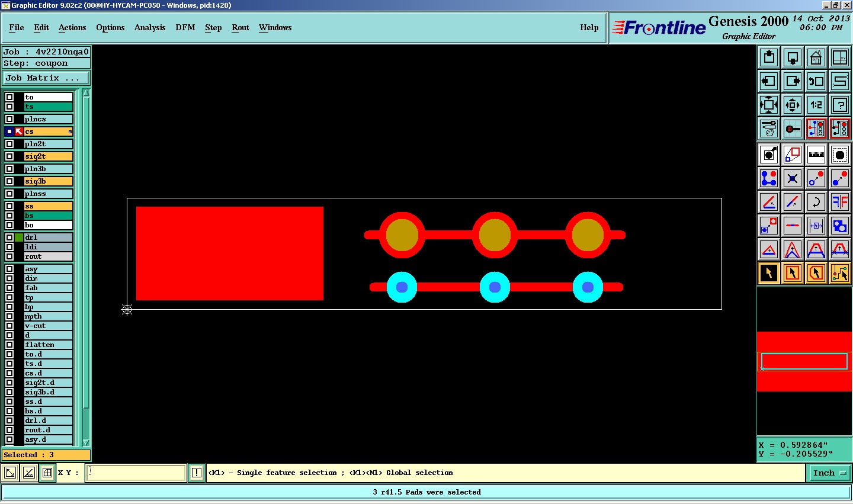Click the grid snap coordinate button

click(47, 473)
